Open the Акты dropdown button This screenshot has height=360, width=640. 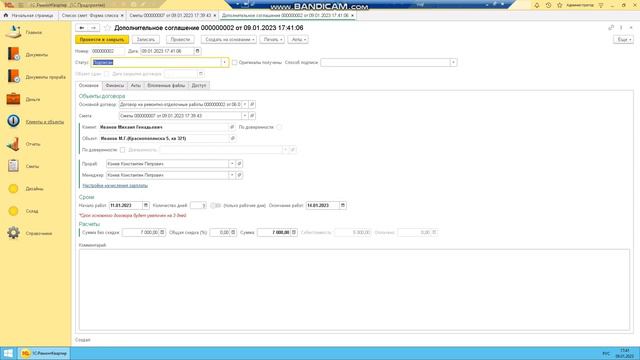click(x=298, y=40)
